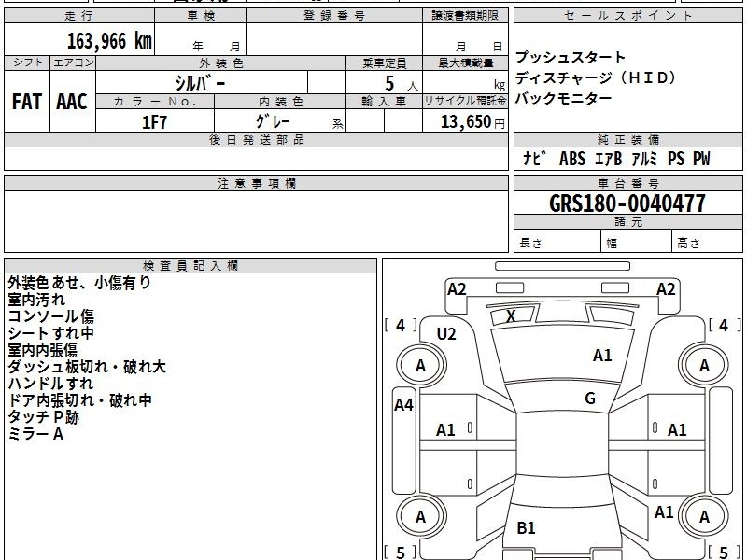Screen dimensions: 747x560
Task: Select the B1 damage mark
Action: point(526,527)
